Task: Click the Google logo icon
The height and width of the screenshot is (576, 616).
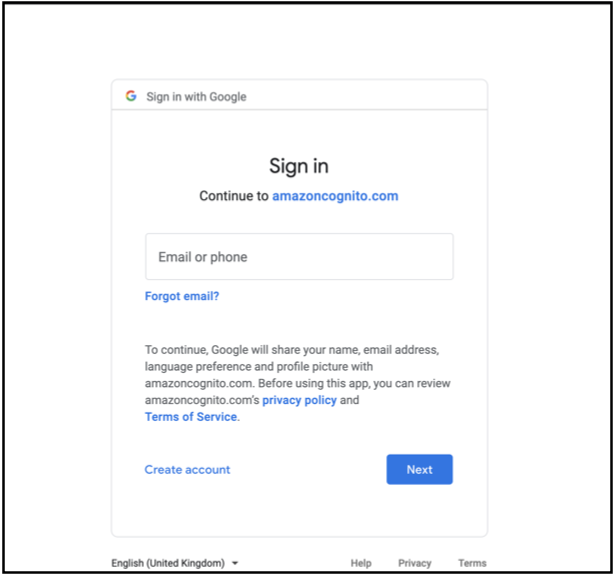Action: tap(131, 96)
